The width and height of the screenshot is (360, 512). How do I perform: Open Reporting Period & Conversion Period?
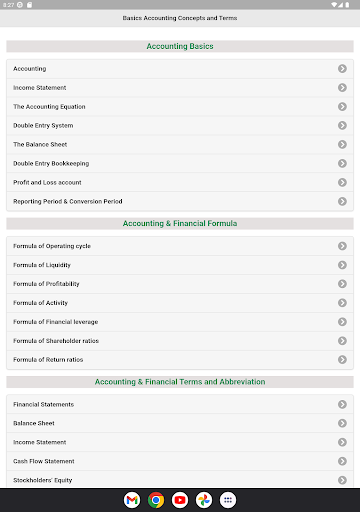[180, 202]
